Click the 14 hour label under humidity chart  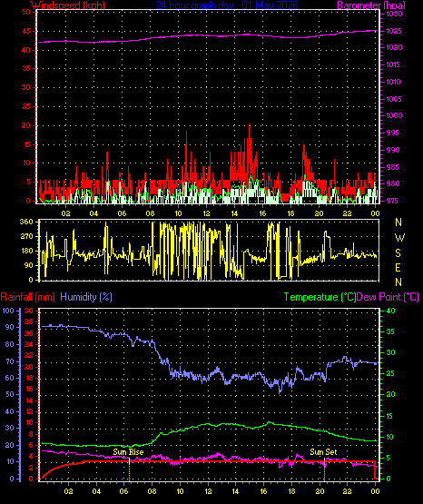pyautogui.click(x=235, y=491)
